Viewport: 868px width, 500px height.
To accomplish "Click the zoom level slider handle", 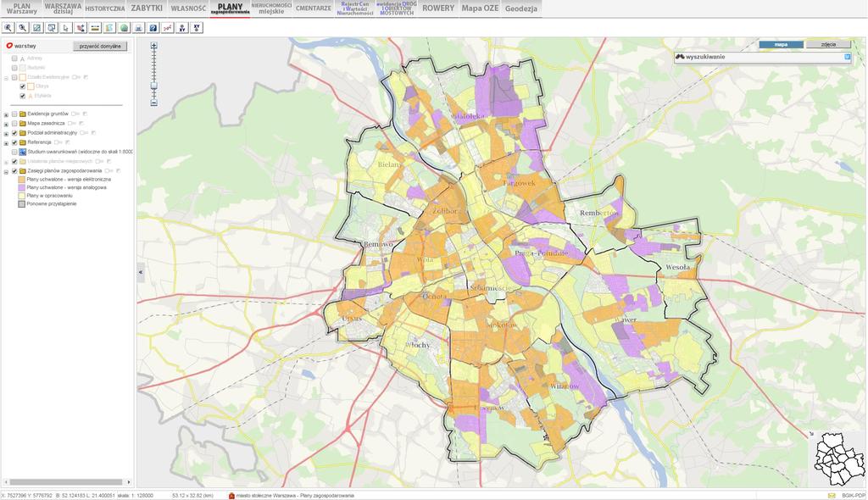I will coord(154,86).
